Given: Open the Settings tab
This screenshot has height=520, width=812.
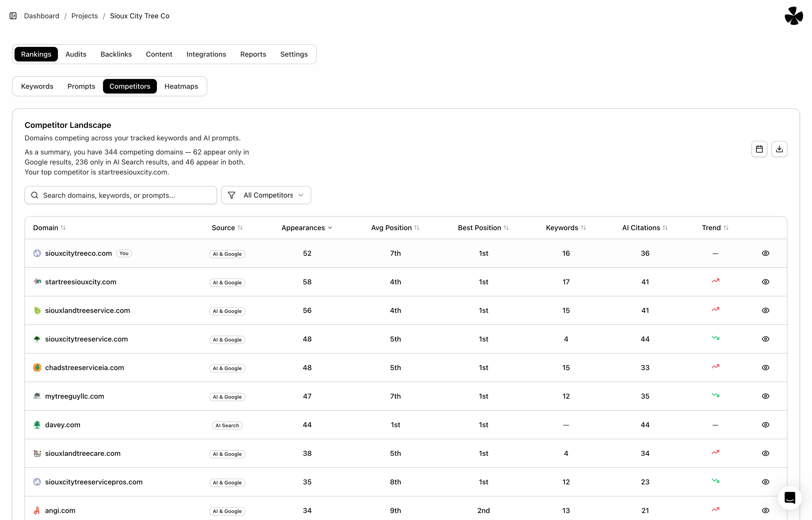Looking at the screenshot, I should (x=294, y=54).
